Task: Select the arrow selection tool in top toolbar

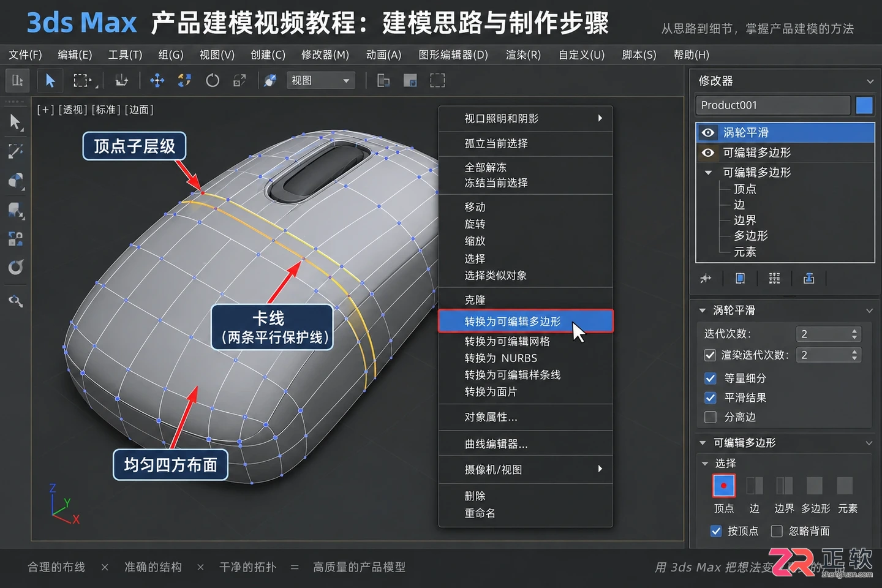Action: (x=50, y=80)
